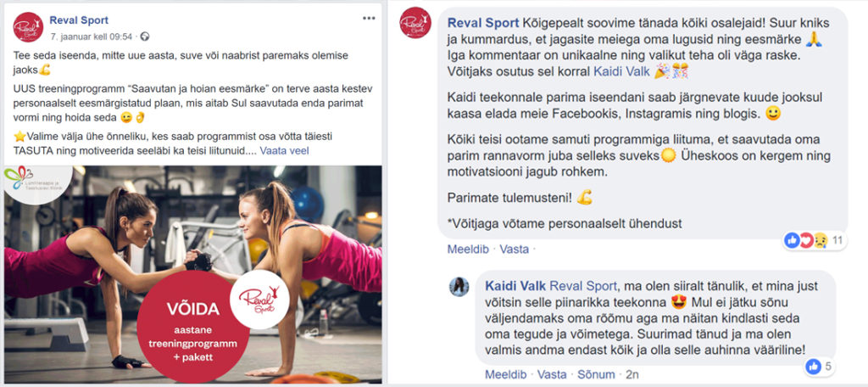This screenshot has width=868, height=387.
Task: Reply to Reval Sport comment via Vasta
Action: (515, 250)
